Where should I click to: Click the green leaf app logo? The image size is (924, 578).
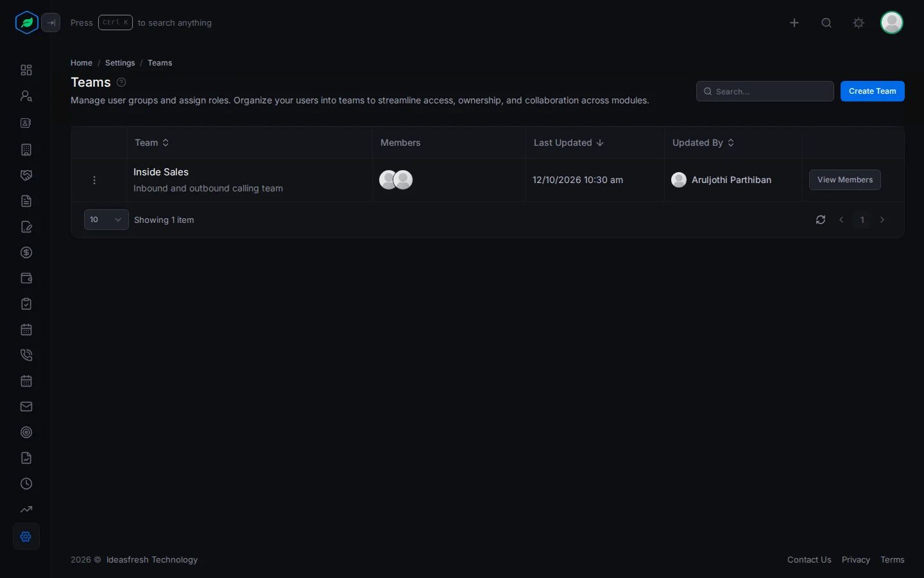(x=26, y=22)
